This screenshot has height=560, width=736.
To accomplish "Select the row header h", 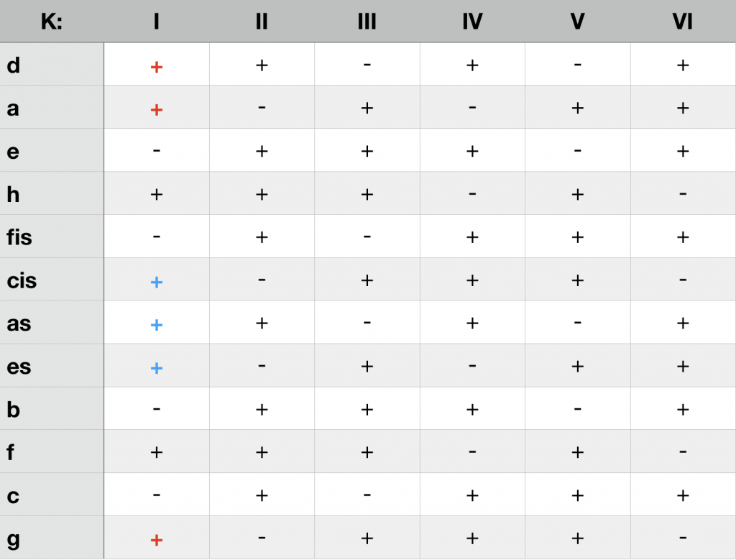I will [x=13, y=194].
